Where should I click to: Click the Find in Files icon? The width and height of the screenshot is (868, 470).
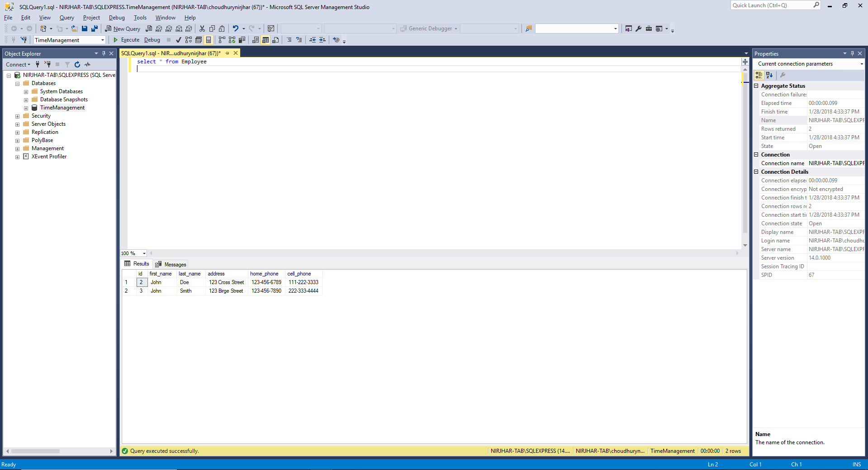point(528,28)
